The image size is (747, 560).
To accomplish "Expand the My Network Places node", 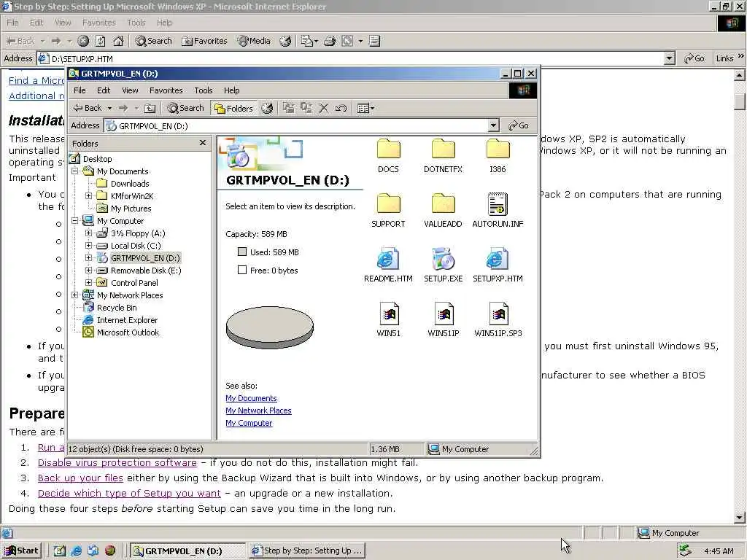I will tap(75, 295).
